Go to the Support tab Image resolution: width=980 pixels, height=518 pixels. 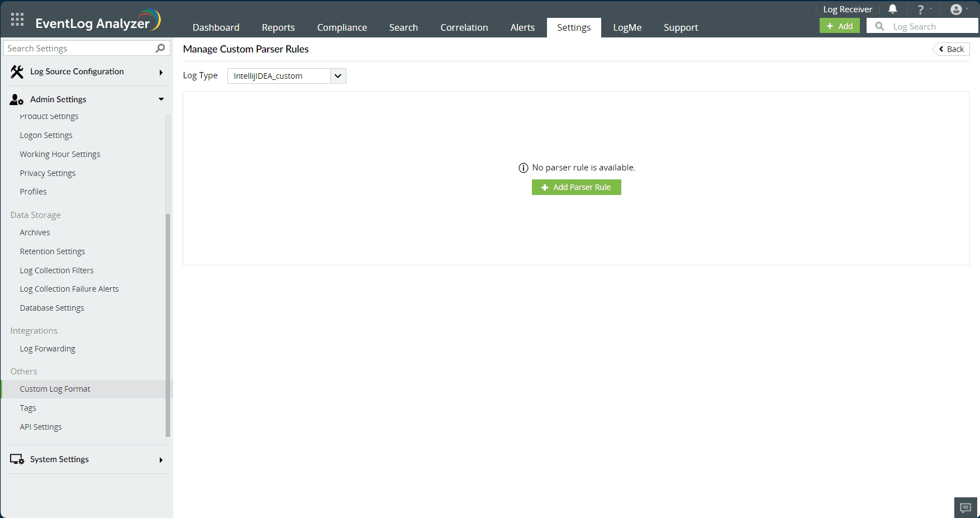pyautogui.click(x=681, y=27)
